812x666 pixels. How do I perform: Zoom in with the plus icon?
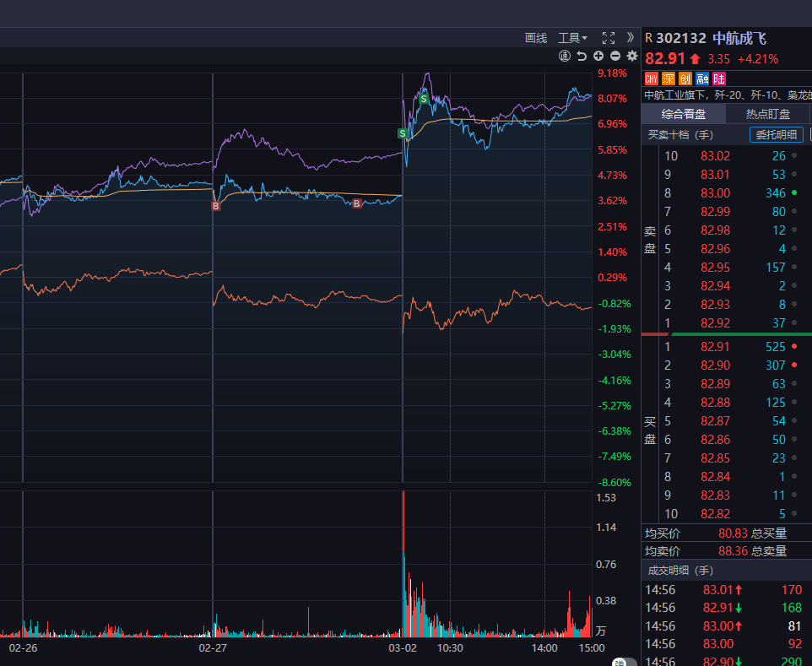598,56
